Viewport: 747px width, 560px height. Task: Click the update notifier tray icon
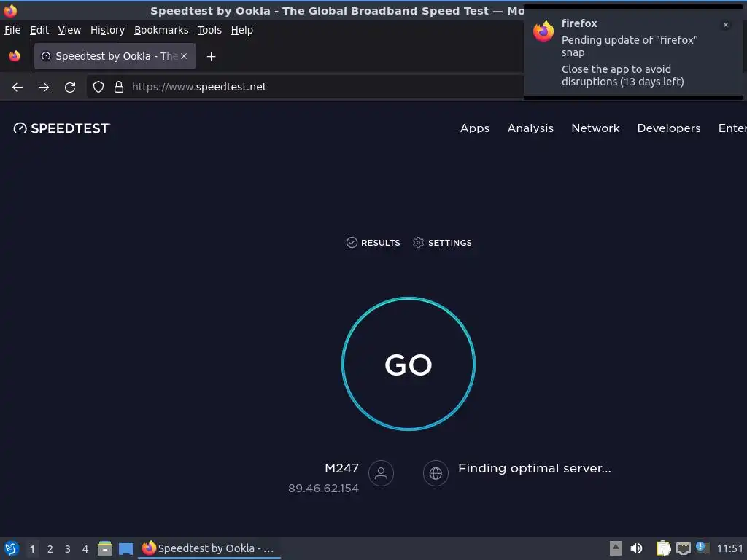(x=702, y=548)
